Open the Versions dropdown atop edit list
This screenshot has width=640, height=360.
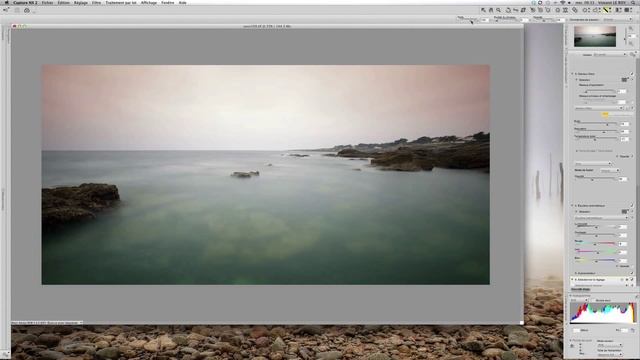click(610, 54)
